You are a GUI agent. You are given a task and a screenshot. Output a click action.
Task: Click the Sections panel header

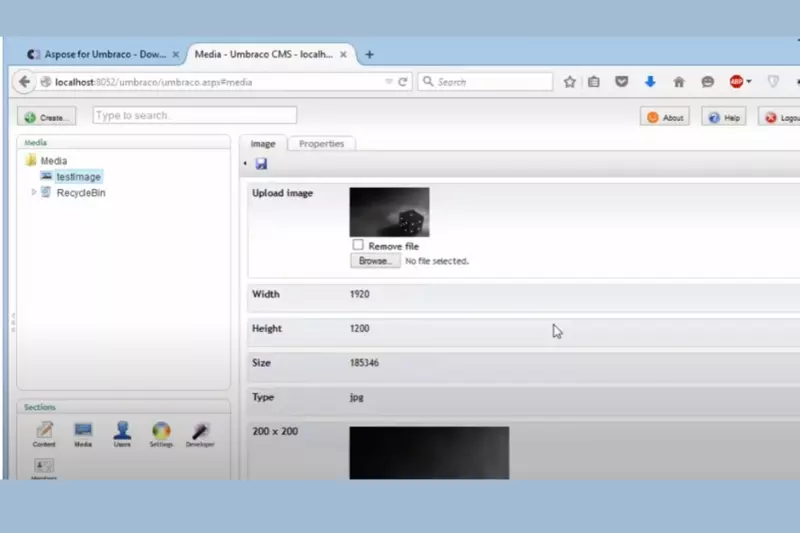123,407
